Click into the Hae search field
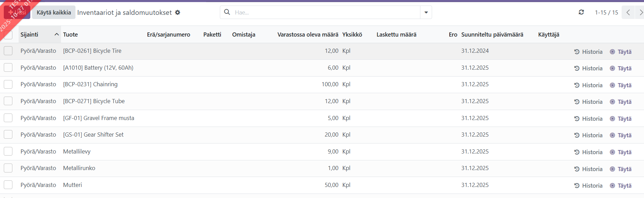The image size is (644, 198). pos(324,12)
